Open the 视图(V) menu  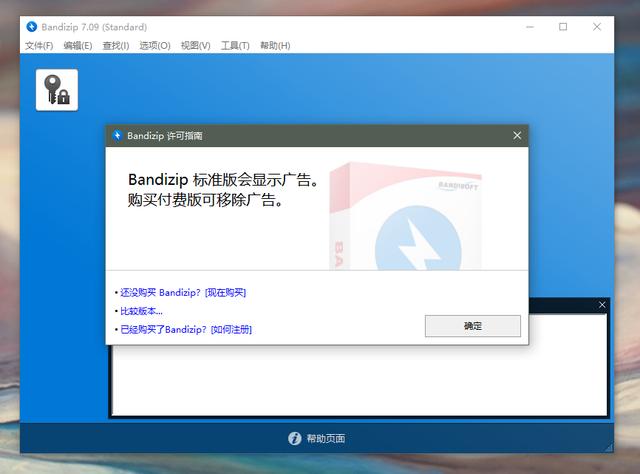pos(196,45)
